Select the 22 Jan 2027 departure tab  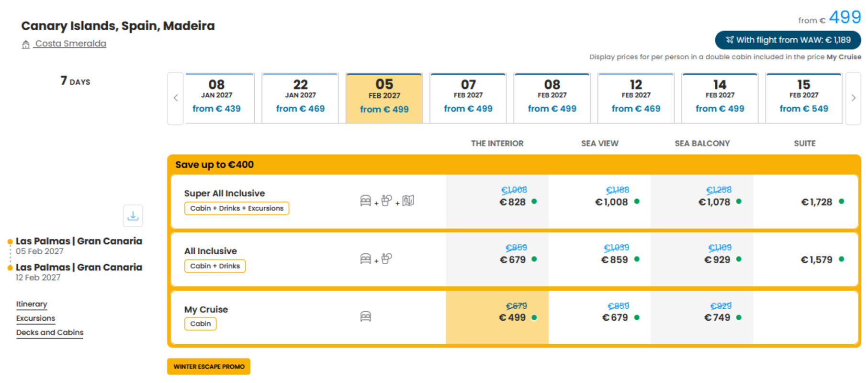(300, 98)
